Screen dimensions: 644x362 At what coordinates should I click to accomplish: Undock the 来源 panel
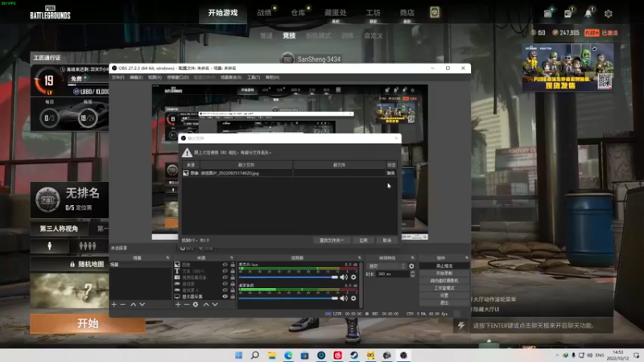pyautogui.click(x=232, y=257)
